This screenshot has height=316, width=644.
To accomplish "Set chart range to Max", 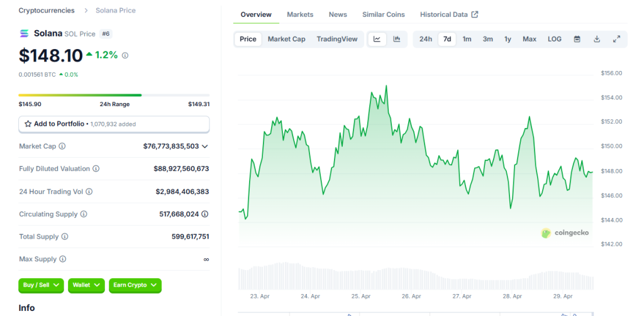I will [x=530, y=39].
